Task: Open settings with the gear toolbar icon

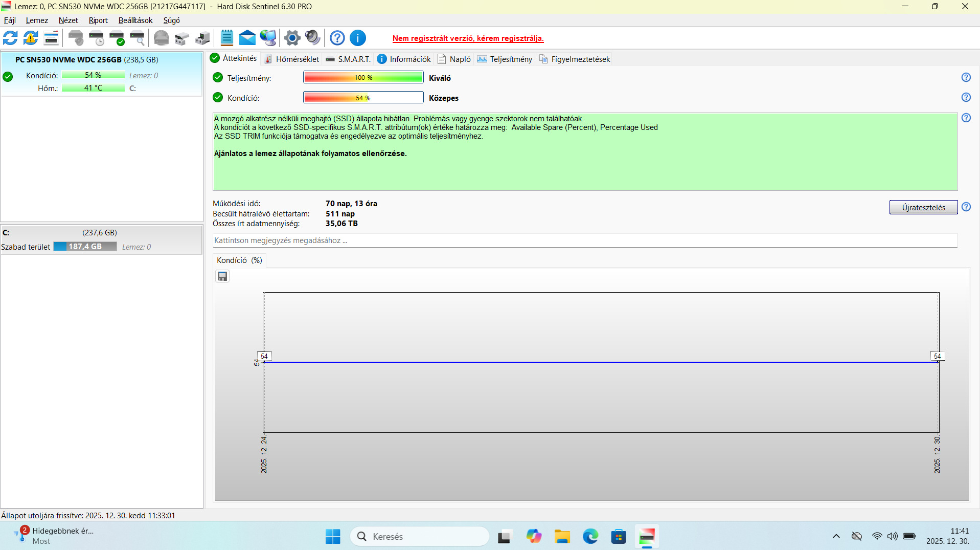Action: (292, 38)
